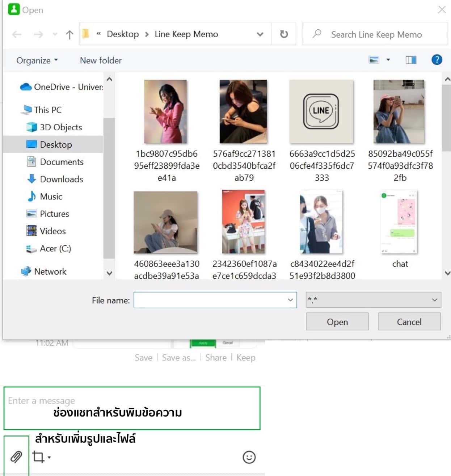
Task: Open the emoji smiley sticker picker
Action: coord(249,457)
